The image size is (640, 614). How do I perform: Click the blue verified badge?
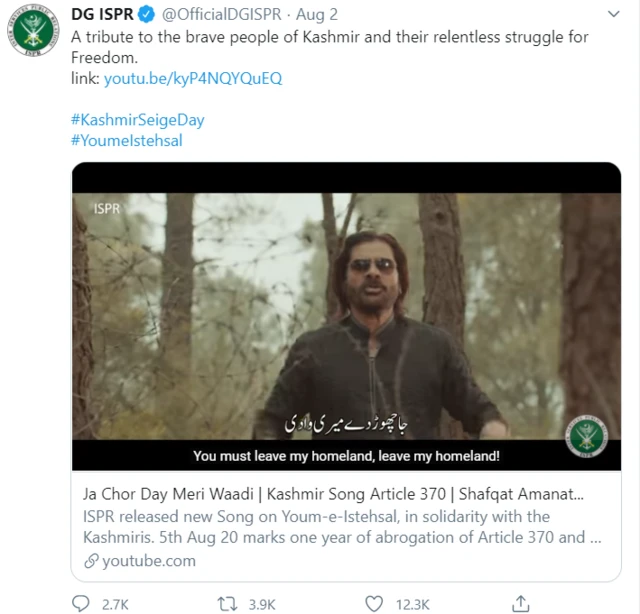[x=145, y=14]
